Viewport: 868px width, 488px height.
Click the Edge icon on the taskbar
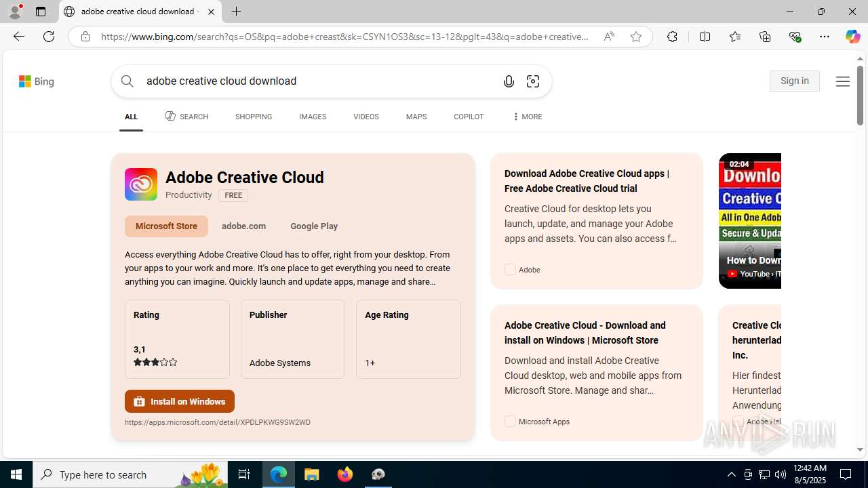coord(279,474)
